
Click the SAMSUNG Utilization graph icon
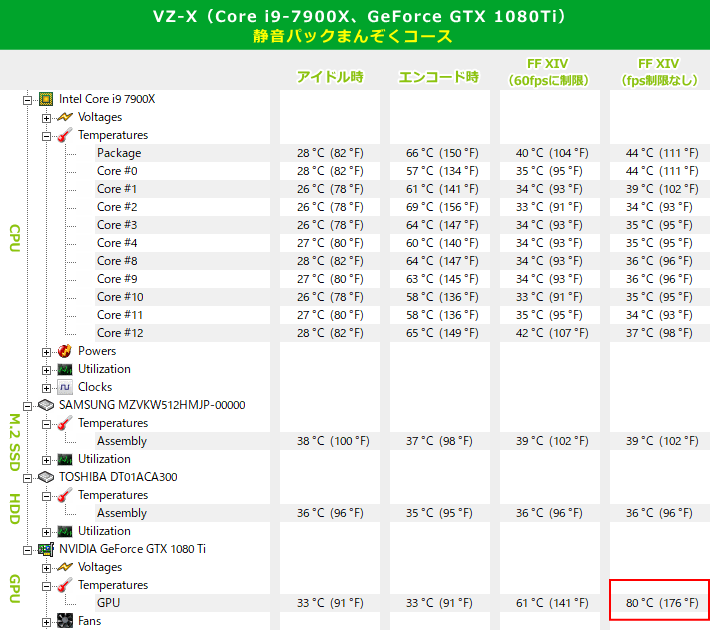[x=65, y=459]
